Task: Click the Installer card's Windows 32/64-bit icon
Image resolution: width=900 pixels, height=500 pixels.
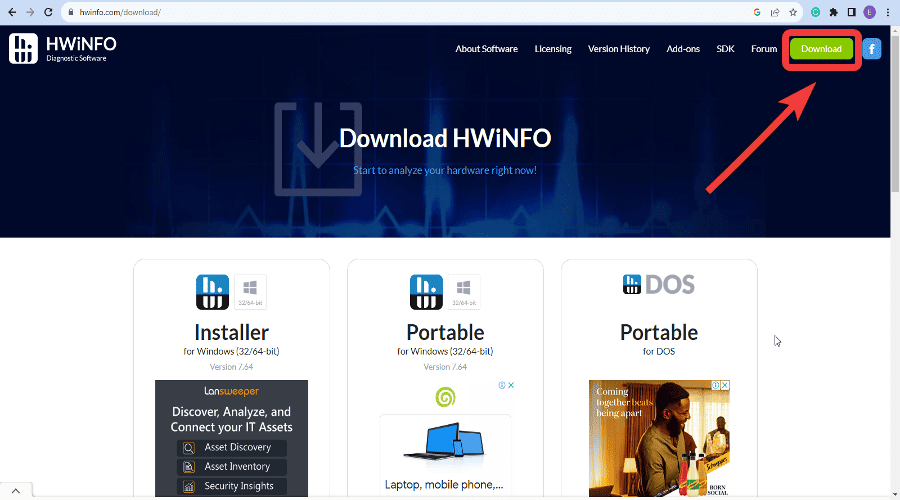Action: tap(250, 292)
